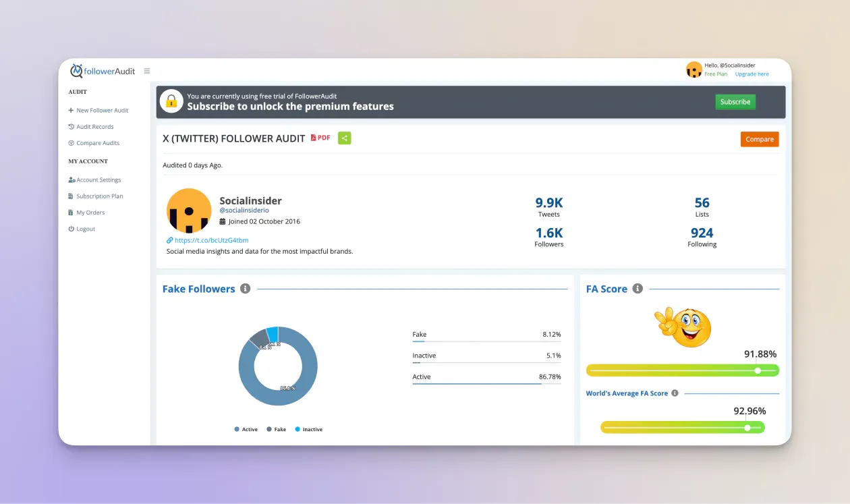Click the plus icon beside New Follower Audit
The height and width of the screenshot is (504, 850).
click(x=71, y=110)
